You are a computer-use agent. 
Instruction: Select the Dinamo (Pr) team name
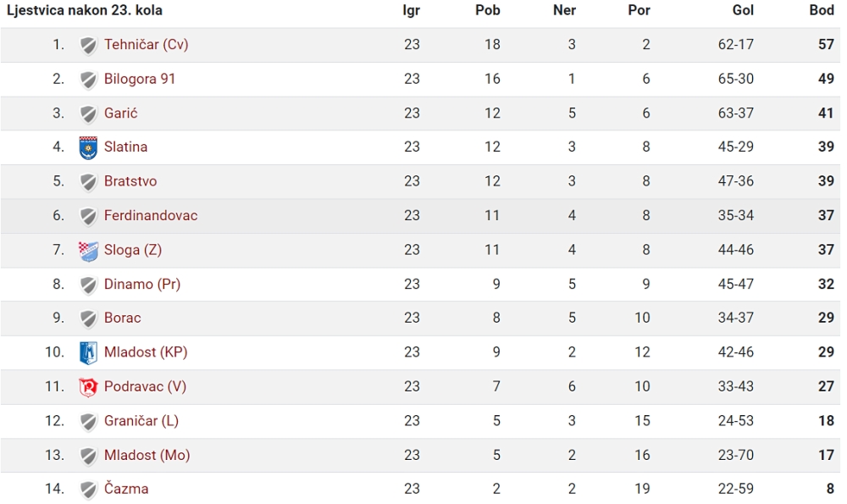(x=142, y=284)
